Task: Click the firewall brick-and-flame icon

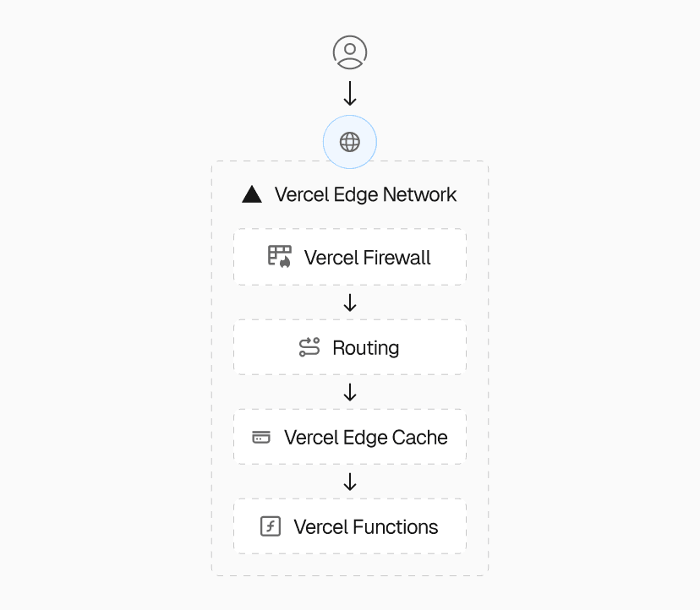Action: (x=280, y=256)
